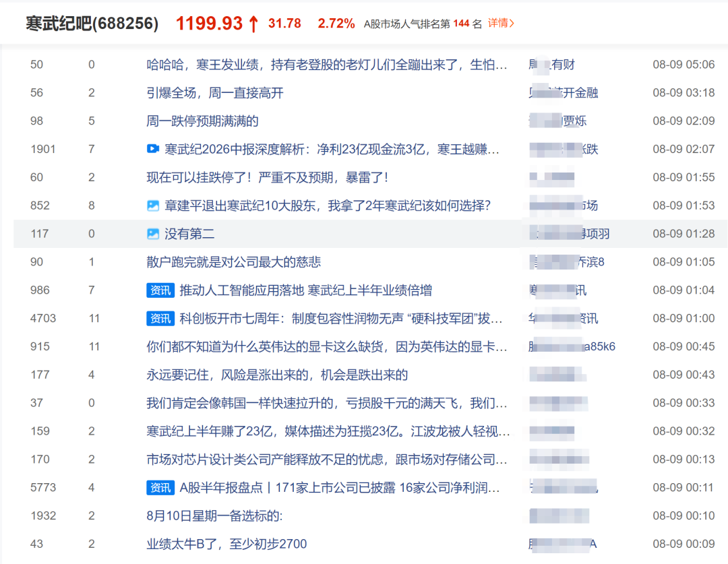728x564 pixels.
Task: Click timestamp 08-09 00:45
Action: coord(684,347)
